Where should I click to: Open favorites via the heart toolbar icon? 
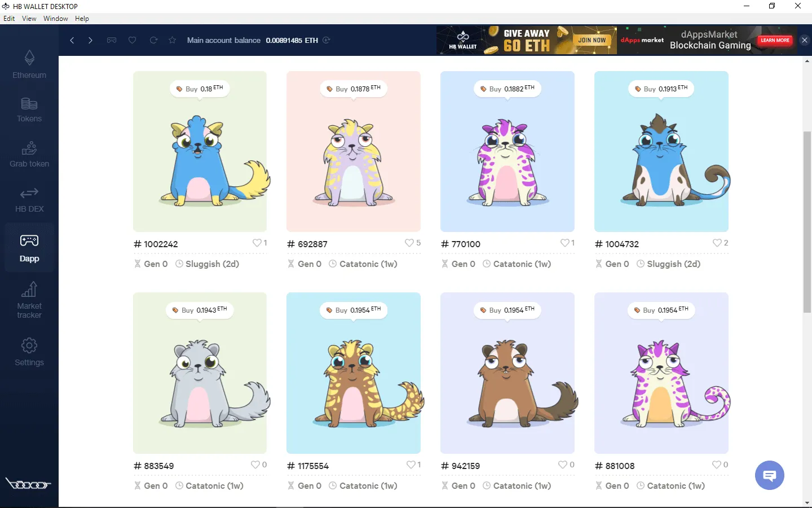coord(132,40)
